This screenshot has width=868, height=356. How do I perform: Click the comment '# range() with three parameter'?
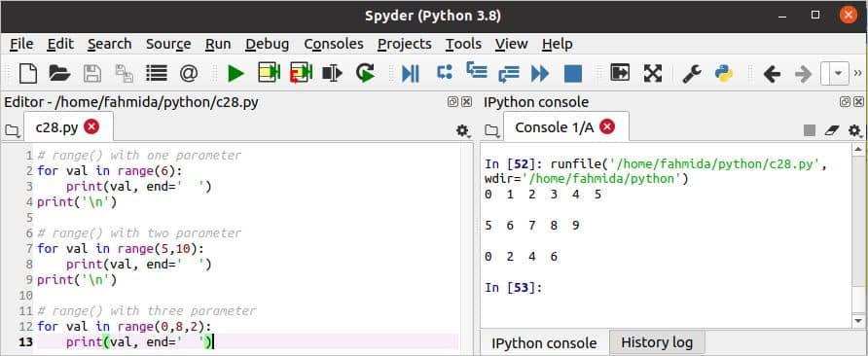pyautogui.click(x=146, y=311)
